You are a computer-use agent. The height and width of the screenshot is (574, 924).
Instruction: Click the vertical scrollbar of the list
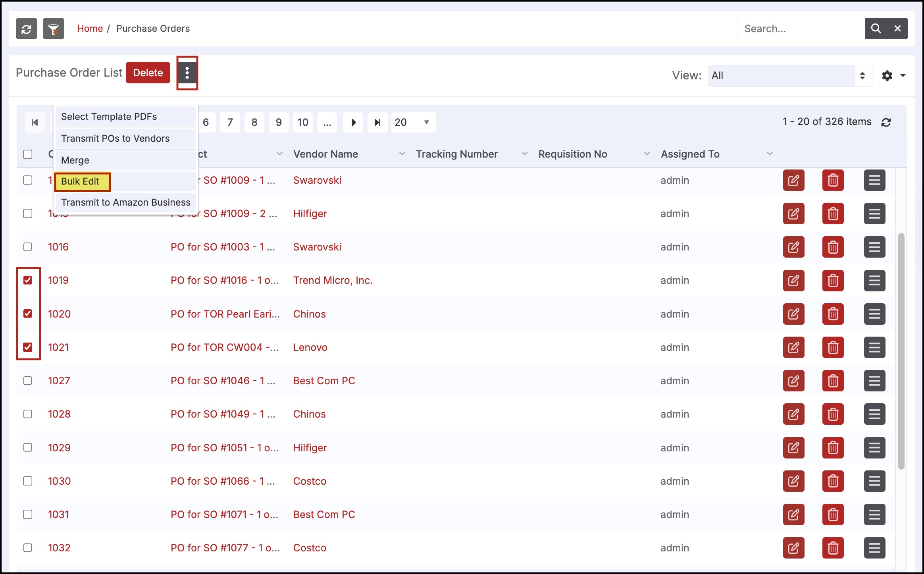[901, 351]
